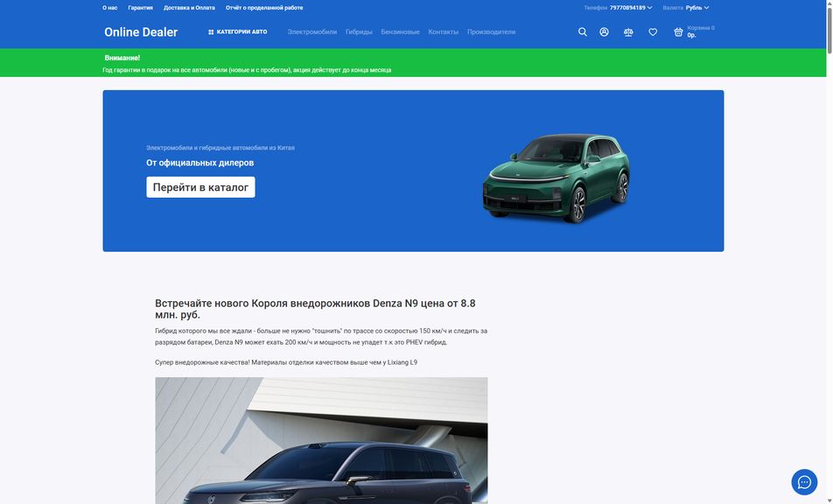Open the shopping basket icon
The width and height of the screenshot is (833, 504).
[678, 31]
